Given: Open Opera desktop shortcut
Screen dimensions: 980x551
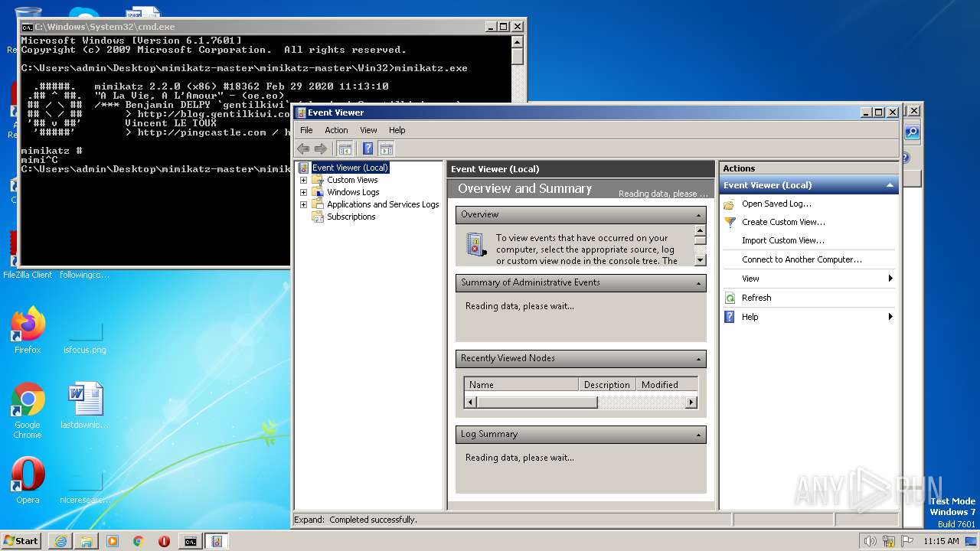Looking at the screenshot, I should [28, 481].
